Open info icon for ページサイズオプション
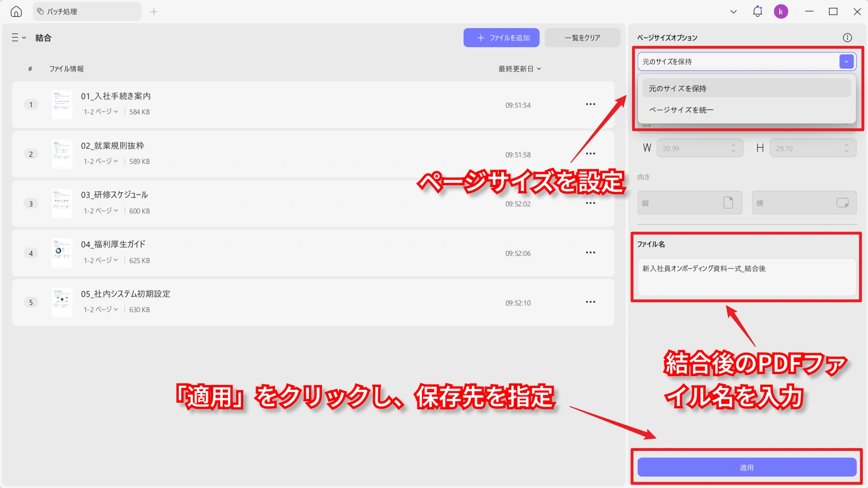The image size is (868, 488). tap(847, 38)
